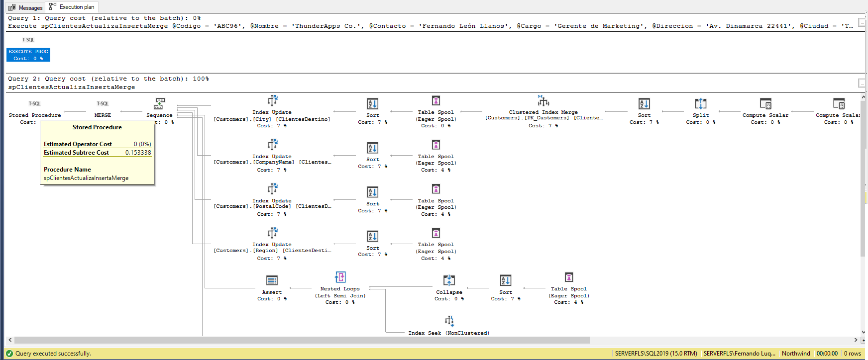Click the vertical scrollbar down arrow
Image resolution: width=868 pixels, height=360 pixels.
tap(864, 332)
